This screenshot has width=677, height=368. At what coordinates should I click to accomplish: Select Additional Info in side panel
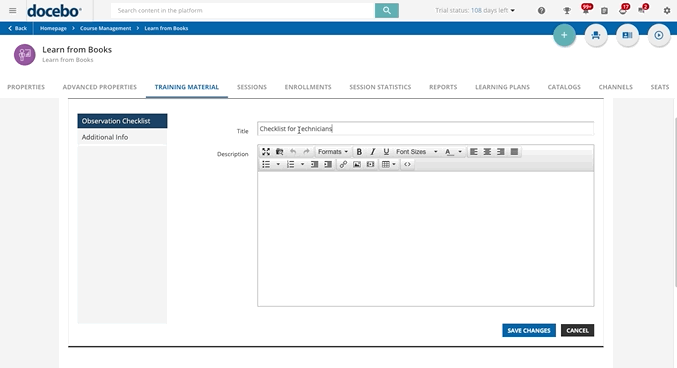pos(122,137)
